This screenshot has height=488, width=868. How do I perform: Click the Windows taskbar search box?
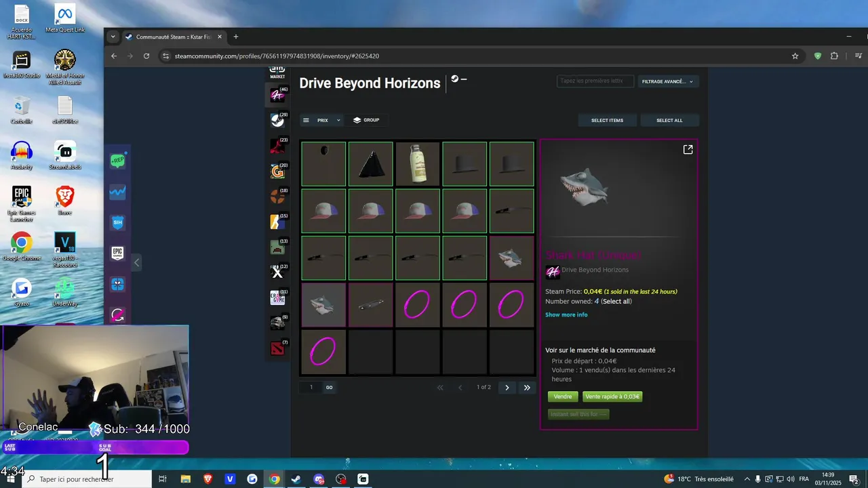(87, 479)
